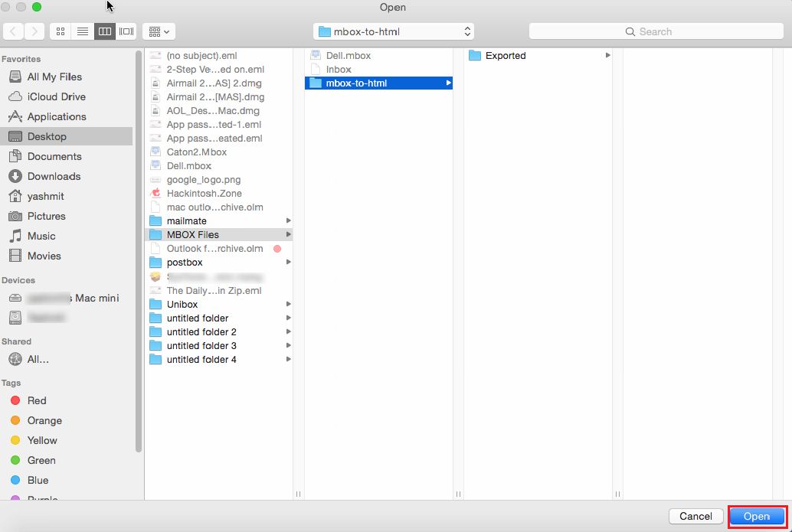Click the Cancel button
The height and width of the screenshot is (532, 792).
(x=695, y=516)
